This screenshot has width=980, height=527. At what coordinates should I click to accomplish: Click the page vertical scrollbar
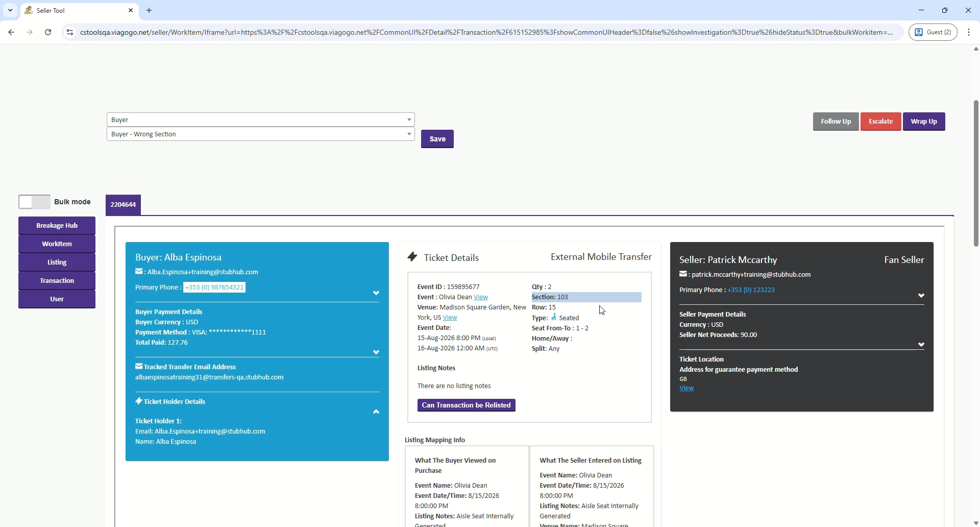975,174
